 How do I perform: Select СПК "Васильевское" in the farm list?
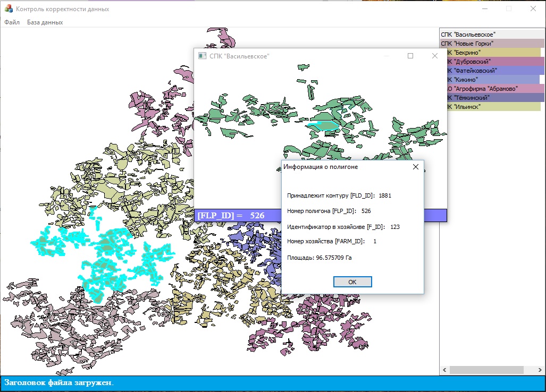point(492,35)
